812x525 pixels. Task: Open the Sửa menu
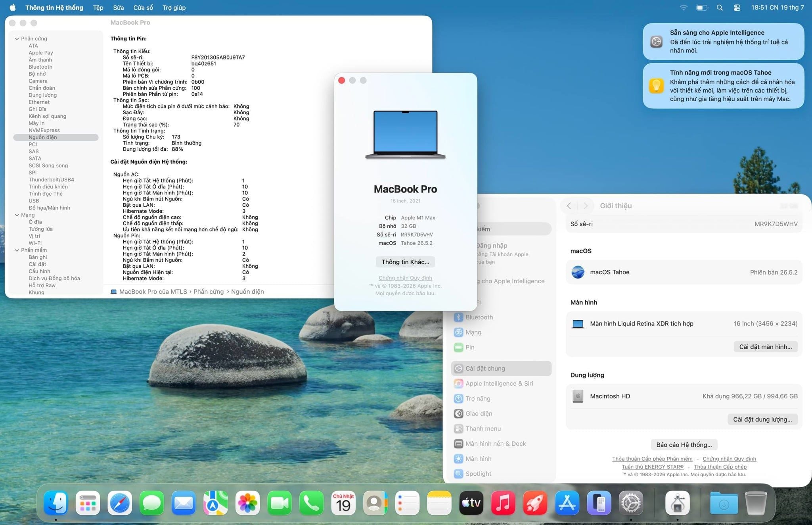[118, 8]
